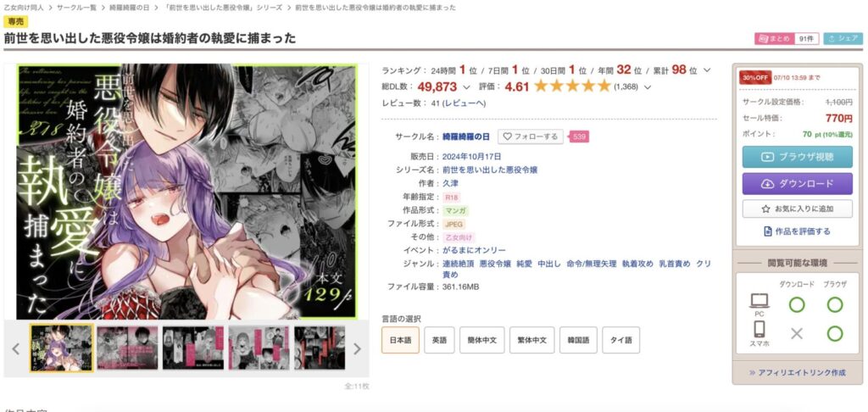Expand the ranking details chevron
868x412 pixels.
coord(707,71)
